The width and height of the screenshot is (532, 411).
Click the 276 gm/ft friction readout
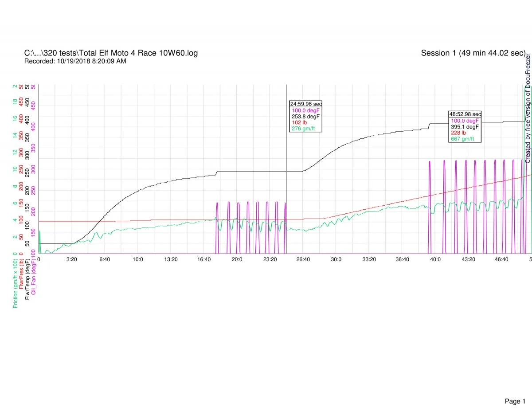coord(302,129)
